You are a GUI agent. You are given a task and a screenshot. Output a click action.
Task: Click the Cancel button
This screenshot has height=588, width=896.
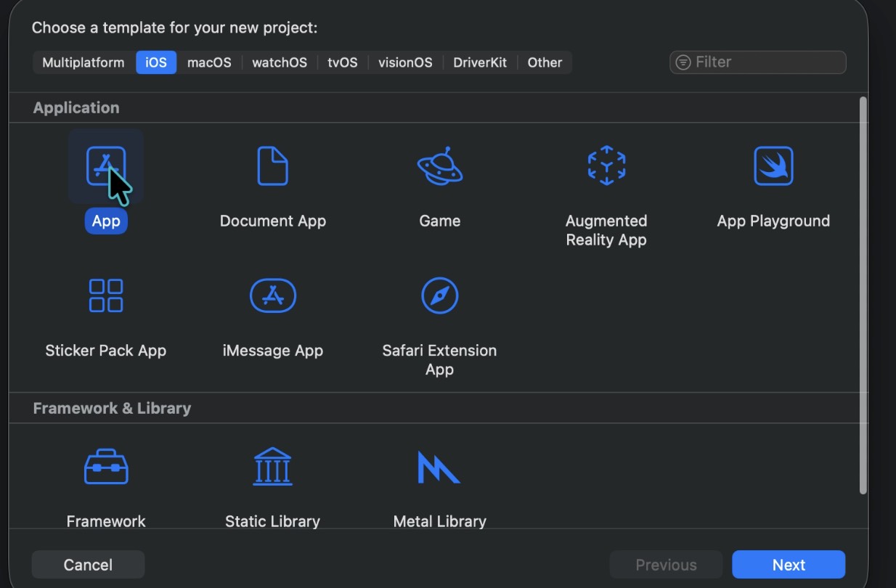tap(88, 565)
